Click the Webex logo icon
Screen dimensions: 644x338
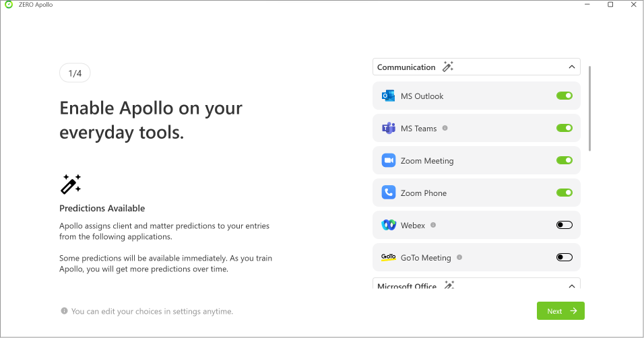pos(389,226)
